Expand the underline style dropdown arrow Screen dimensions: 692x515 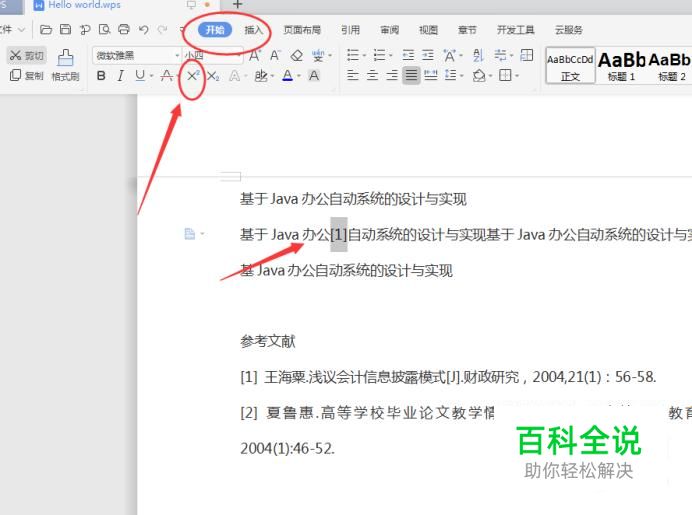pyautogui.click(x=151, y=76)
